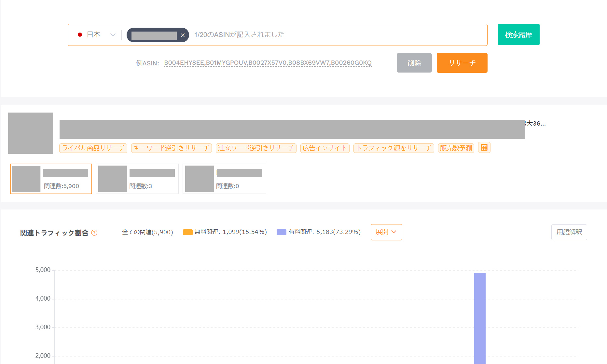
Task: Click the red Japan marketplace dot
Action: [80, 35]
